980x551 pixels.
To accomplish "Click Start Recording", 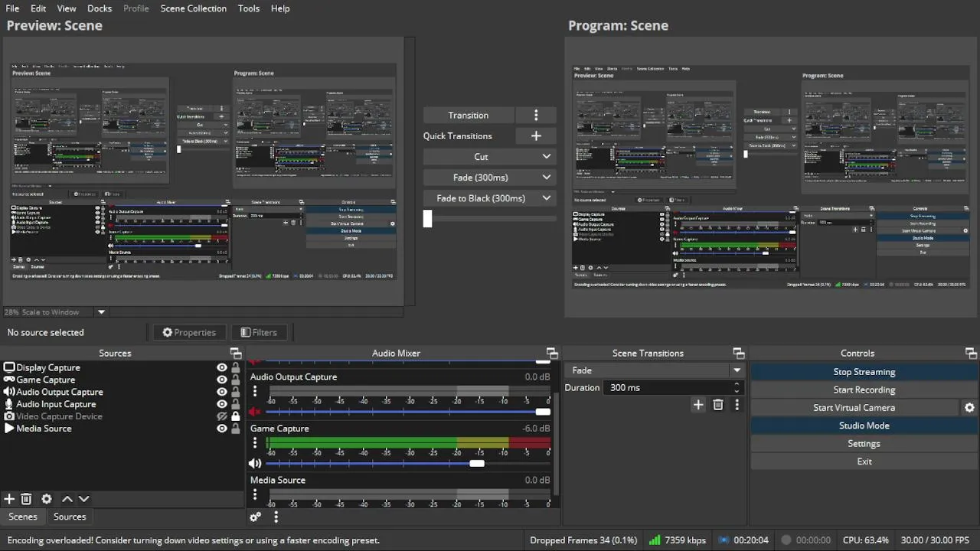I will (x=864, y=390).
